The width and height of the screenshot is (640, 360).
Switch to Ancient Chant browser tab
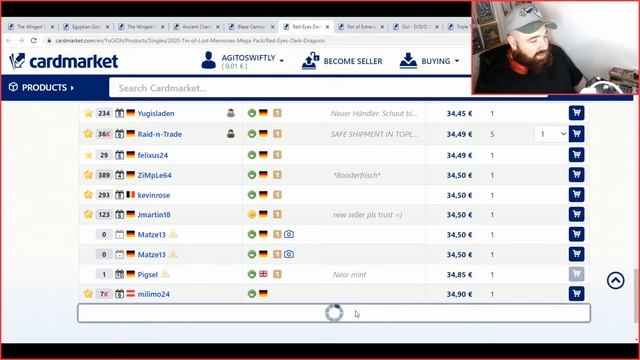pyautogui.click(x=196, y=27)
